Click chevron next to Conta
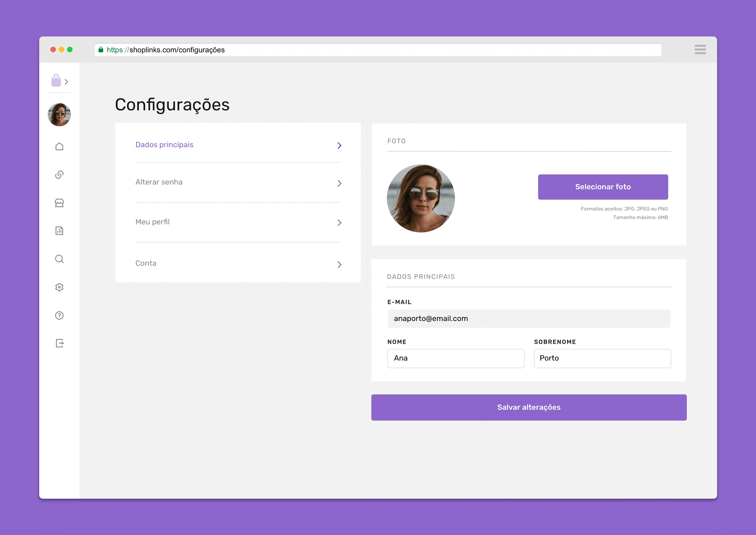 pos(339,264)
